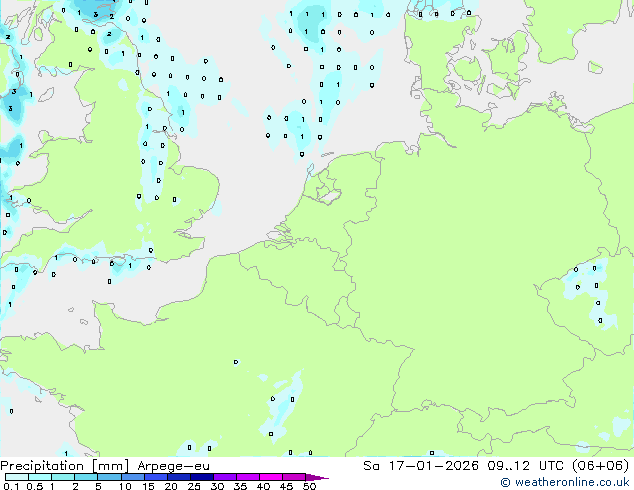The width and height of the screenshot is (634, 490).
Task: Click the legend label '15'
Action: [148, 486]
